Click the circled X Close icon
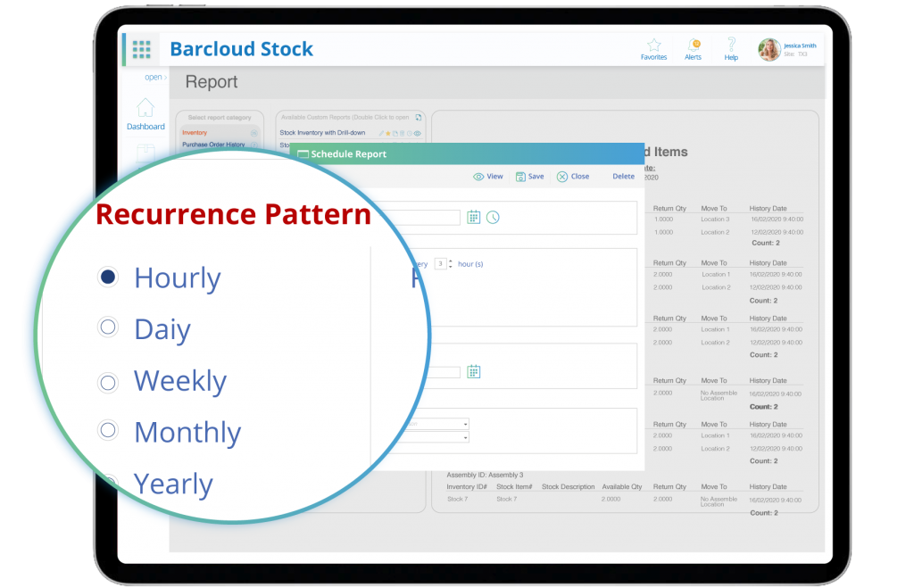914x588 pixels. (x=562, y=177)
